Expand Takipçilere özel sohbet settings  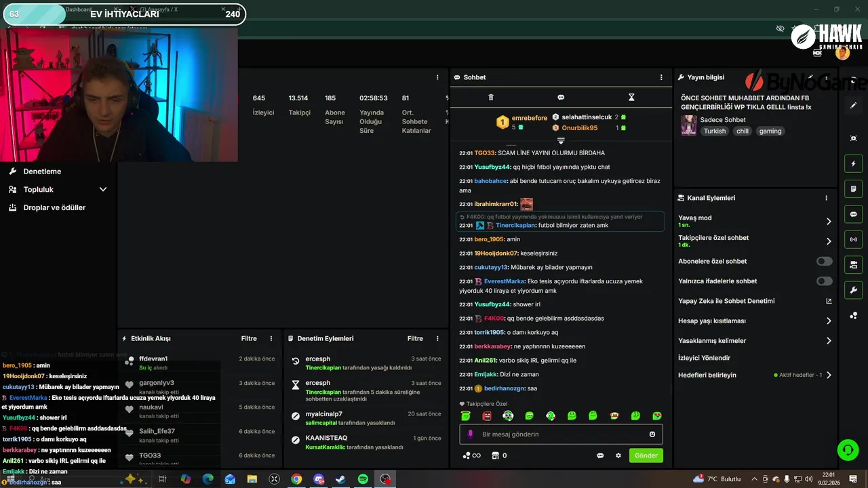coord(829,241)
